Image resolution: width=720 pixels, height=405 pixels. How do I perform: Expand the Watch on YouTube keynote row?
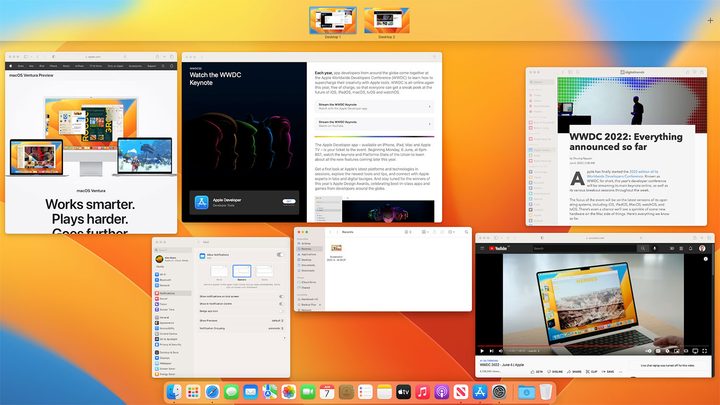point(374,124)
